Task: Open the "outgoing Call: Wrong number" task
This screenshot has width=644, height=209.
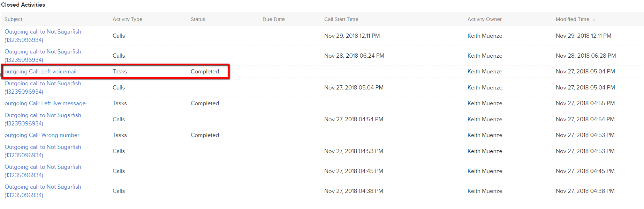Action: coord(42,135)
